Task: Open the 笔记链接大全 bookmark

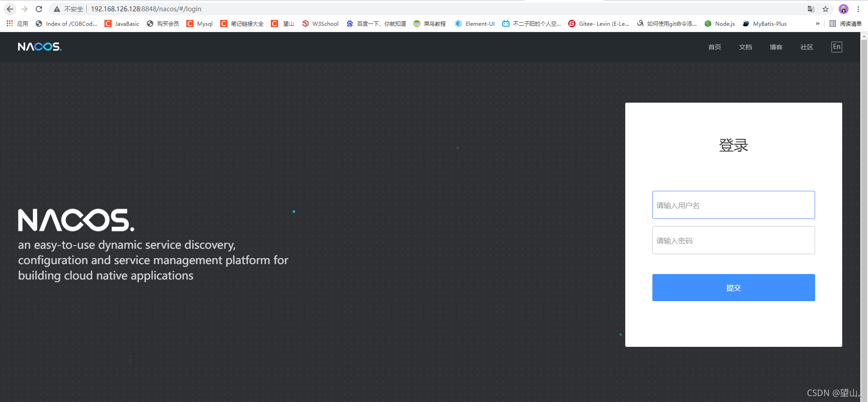Action: [x=242, y=24]
